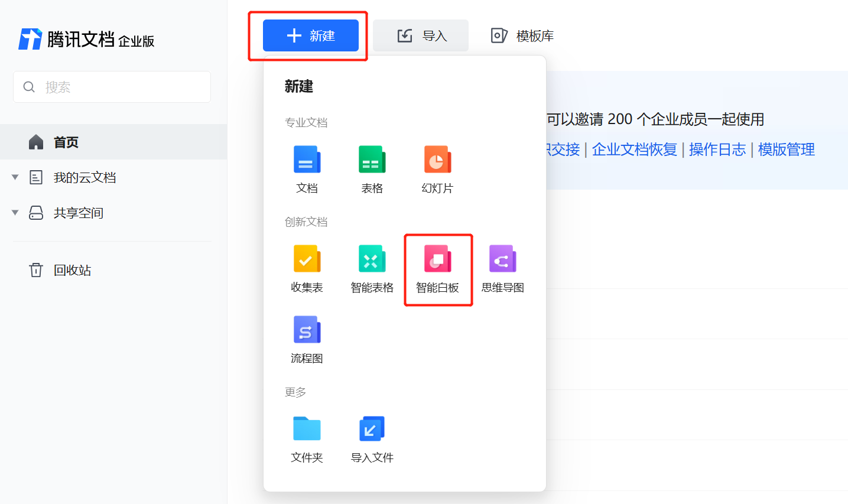848x504 pixels.
Task: Click the 导入 import button
Action: 421,36
